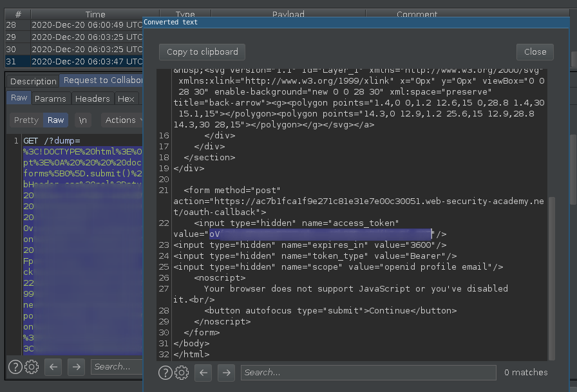Screen dimensions: 577x392
Task: Select interaction row 29
Action: [73, 37]
